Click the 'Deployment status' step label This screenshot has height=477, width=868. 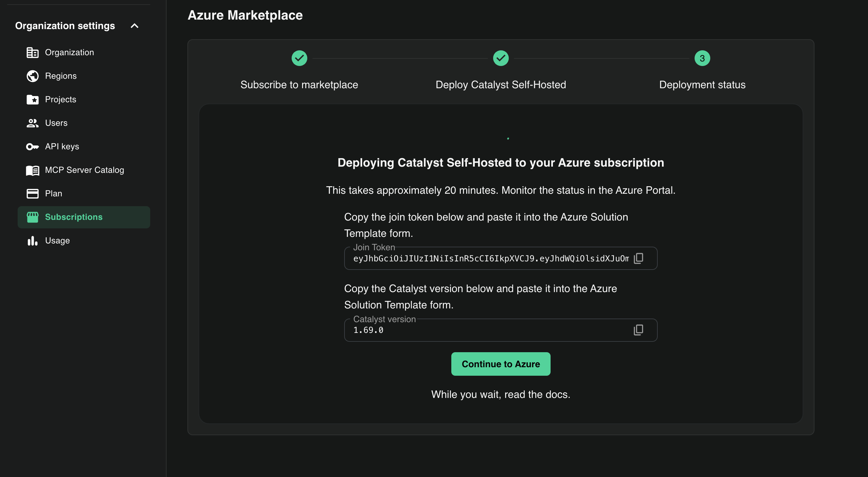pos(702,85)
